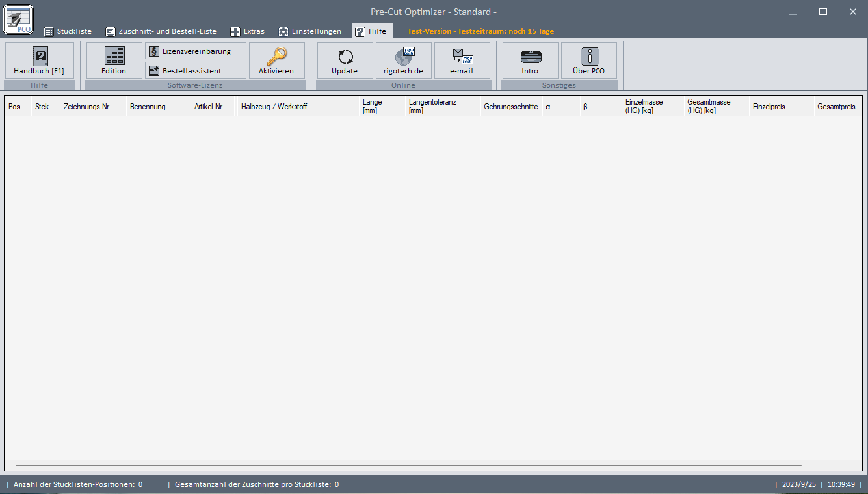Sort by Zeichnungs-Nr. column header

tap(94, 107)
